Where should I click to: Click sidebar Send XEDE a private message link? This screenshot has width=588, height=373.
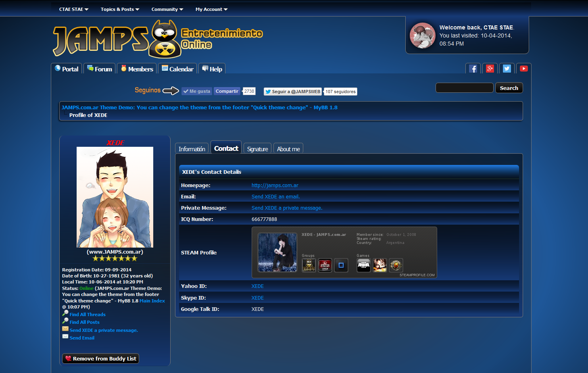click(x=104, y=330)
